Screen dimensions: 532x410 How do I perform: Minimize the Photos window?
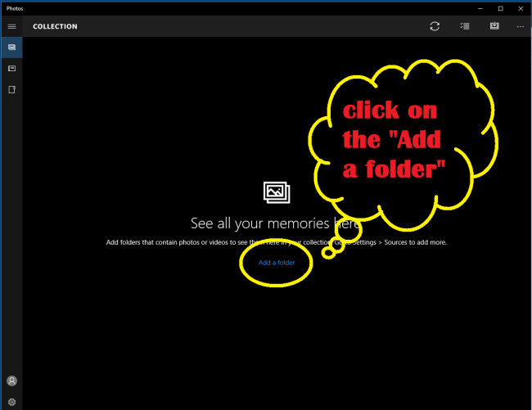tap(480, 8)
